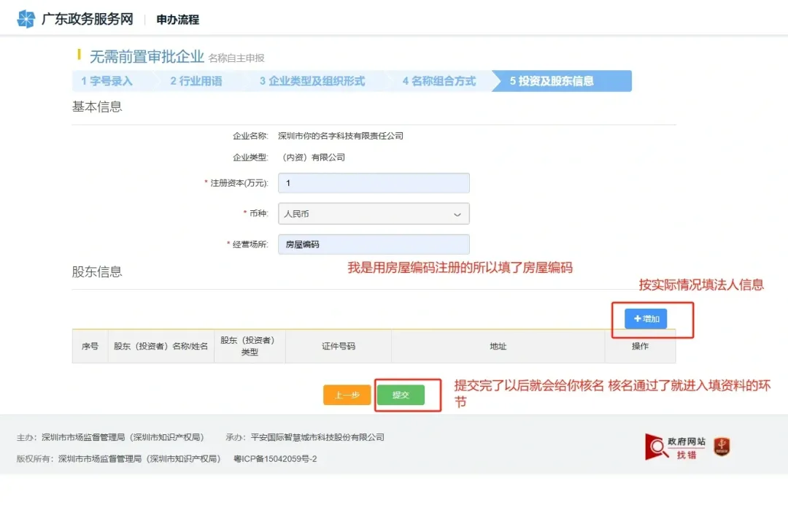The height and width of the screenshot is (532, 788).
Task: Click the red shield emblem badge icon
Action: point(720,447)
